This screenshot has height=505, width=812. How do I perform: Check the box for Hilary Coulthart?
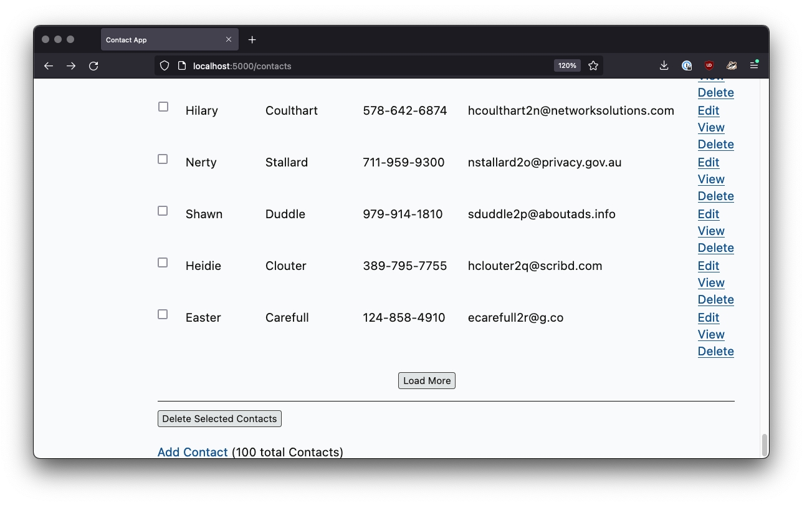[163, 107]
